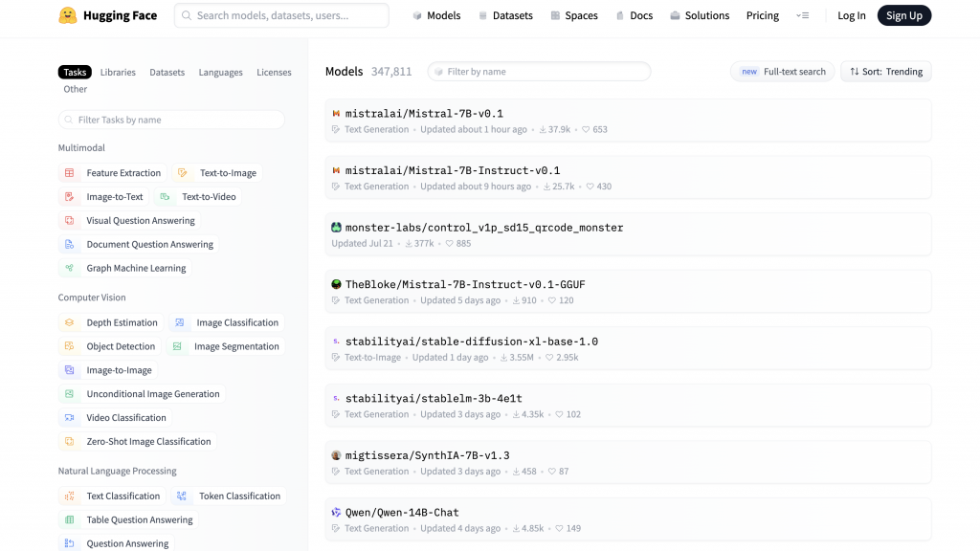The height and width of the screenshot is (551, 980).
Task: Click the Depth Estimation icon
Action: pyautogui.click(x=69, y=322)
